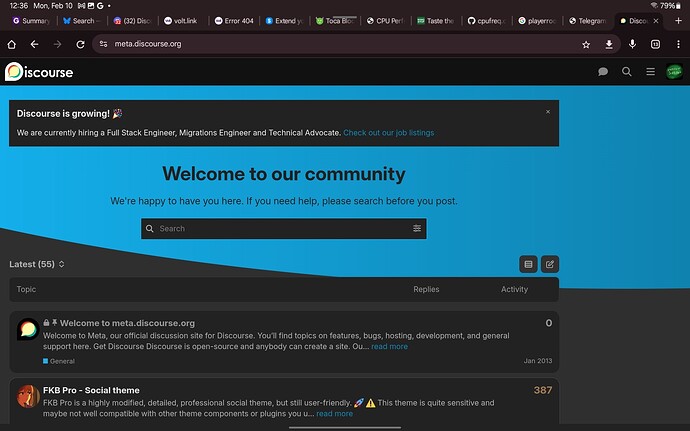Switch to the playerroc browser tab
The width and height of the screenshot is (690, 431).
tap(537, 21)
